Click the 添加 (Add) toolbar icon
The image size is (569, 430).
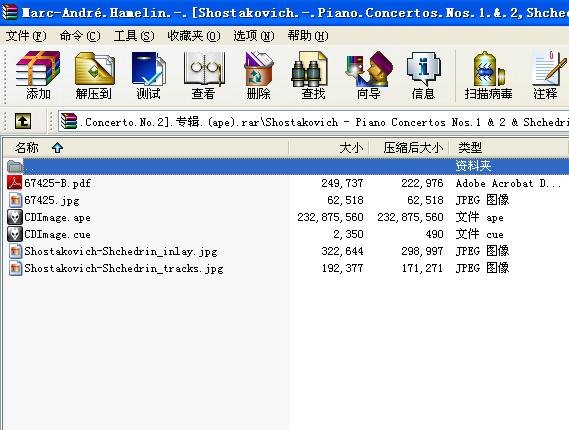coord(38,75)
